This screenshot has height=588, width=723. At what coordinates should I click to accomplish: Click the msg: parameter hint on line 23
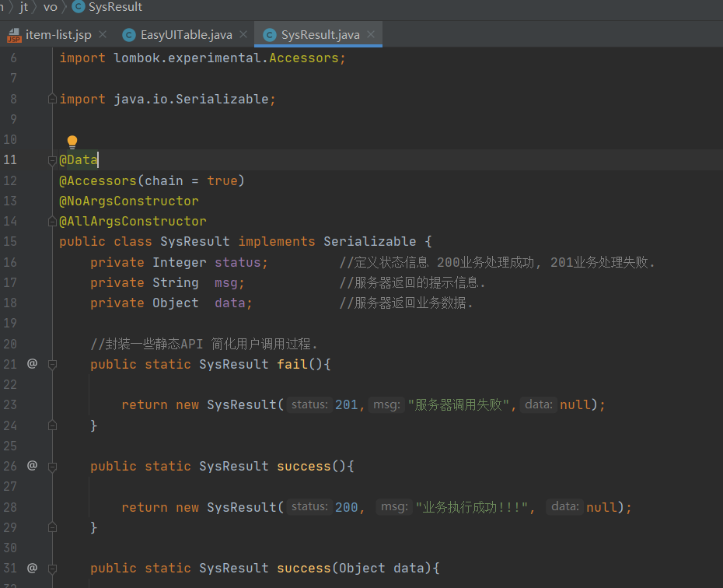tap(386, 404)
